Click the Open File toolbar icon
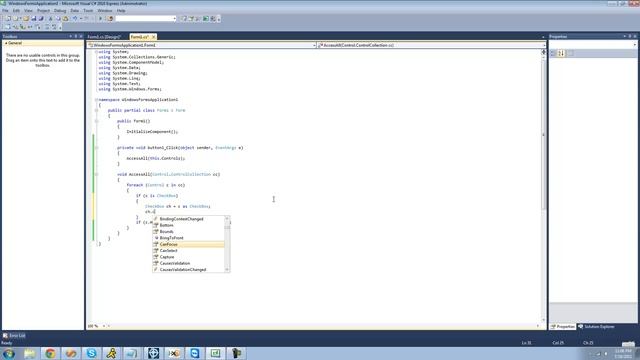Viewport: 640px width, 360px height. (x=26, y=18)
